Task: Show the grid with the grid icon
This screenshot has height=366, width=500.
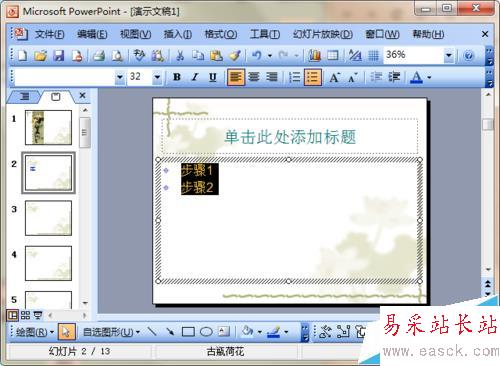Action: (373, 55)
